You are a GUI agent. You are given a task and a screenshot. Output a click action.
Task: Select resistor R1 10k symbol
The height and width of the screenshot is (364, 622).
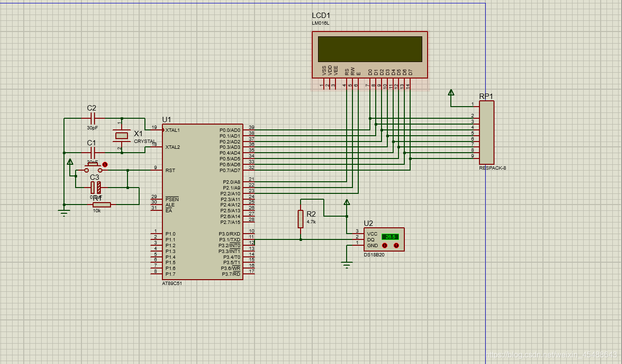tap(101, 205)
